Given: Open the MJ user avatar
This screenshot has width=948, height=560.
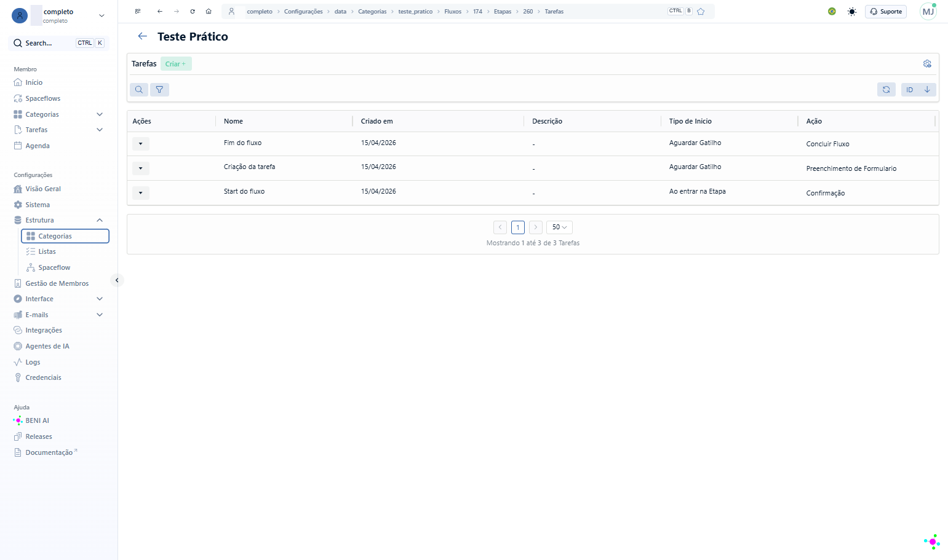Looking at the screenshot, I should point(928,12).
